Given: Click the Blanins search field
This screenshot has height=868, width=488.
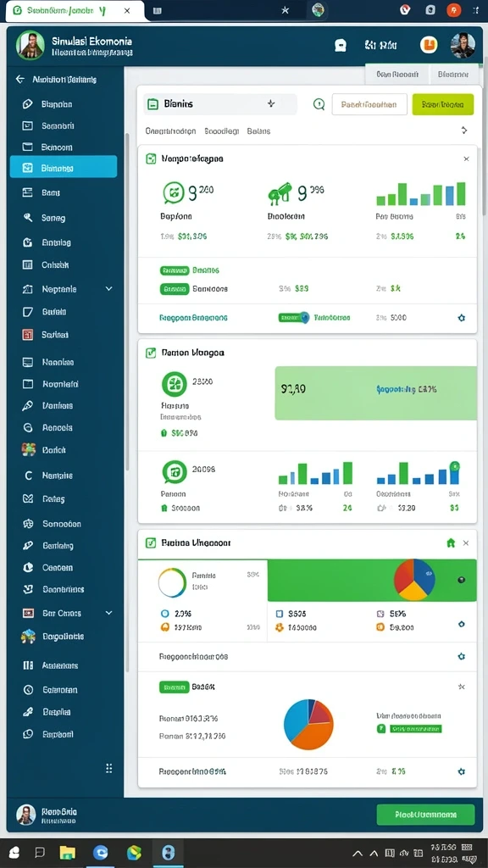Looking at the screenshot, I should point(220,104).
